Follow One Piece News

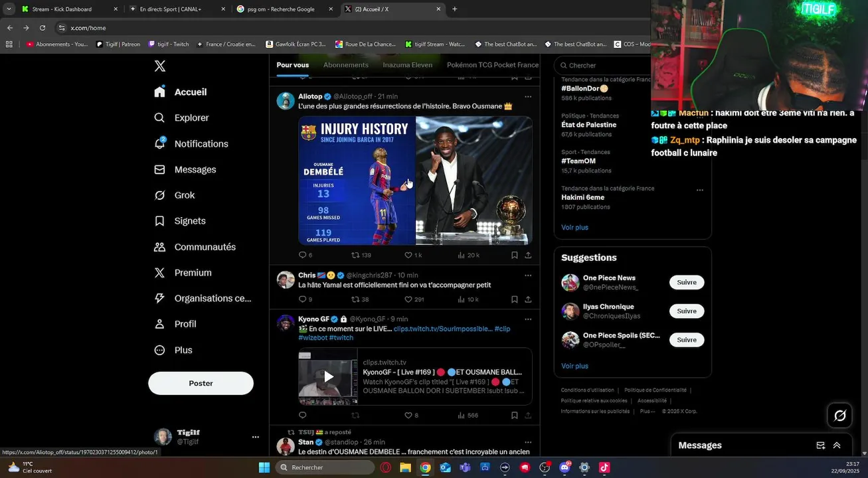coord(687,282)
